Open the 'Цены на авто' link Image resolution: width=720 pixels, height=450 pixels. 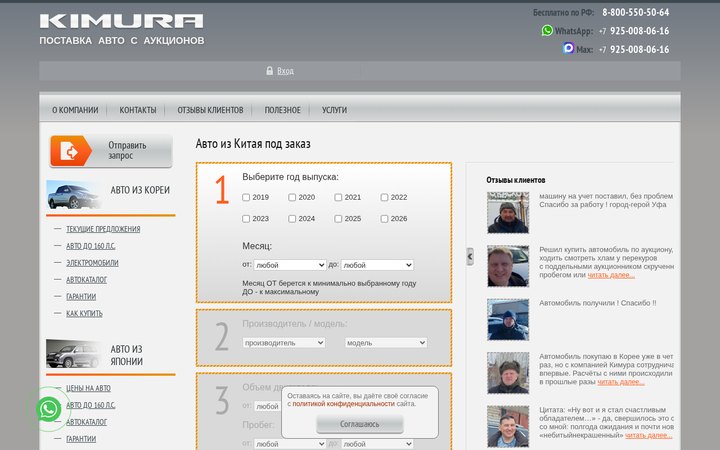(88, 388)
